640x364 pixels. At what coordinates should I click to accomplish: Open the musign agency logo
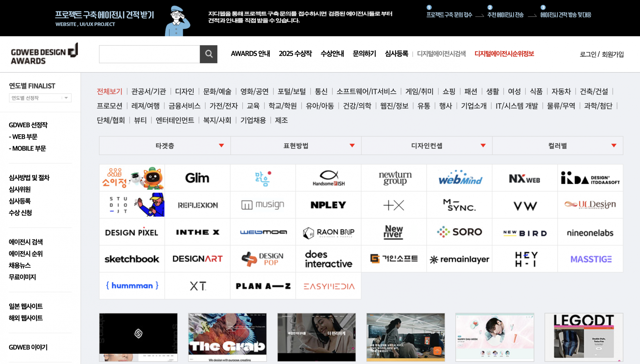coord(263,205)
